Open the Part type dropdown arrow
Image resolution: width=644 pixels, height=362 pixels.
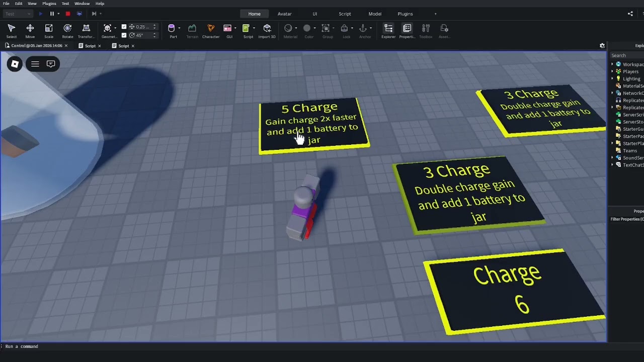click(x=179, y=28)
